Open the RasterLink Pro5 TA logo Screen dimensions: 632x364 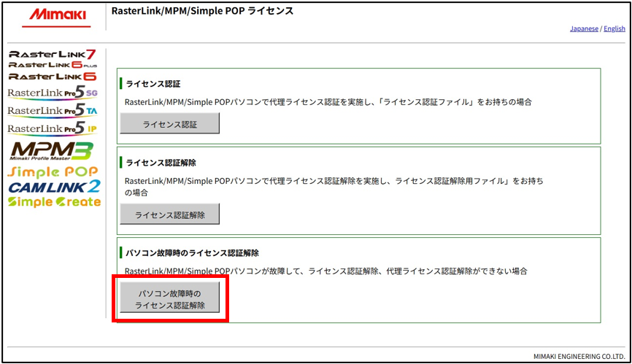point(53,111)
